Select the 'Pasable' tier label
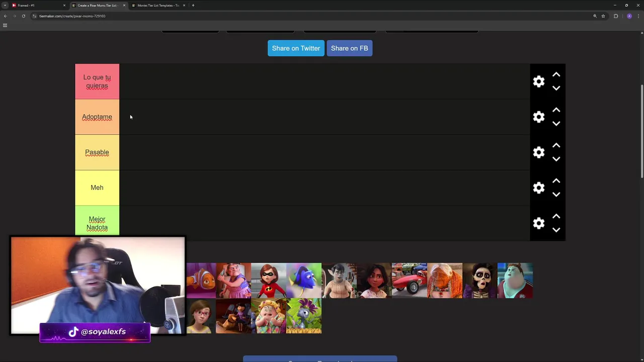The height and width of the screenshot is (362, 644). pos(97,152)
